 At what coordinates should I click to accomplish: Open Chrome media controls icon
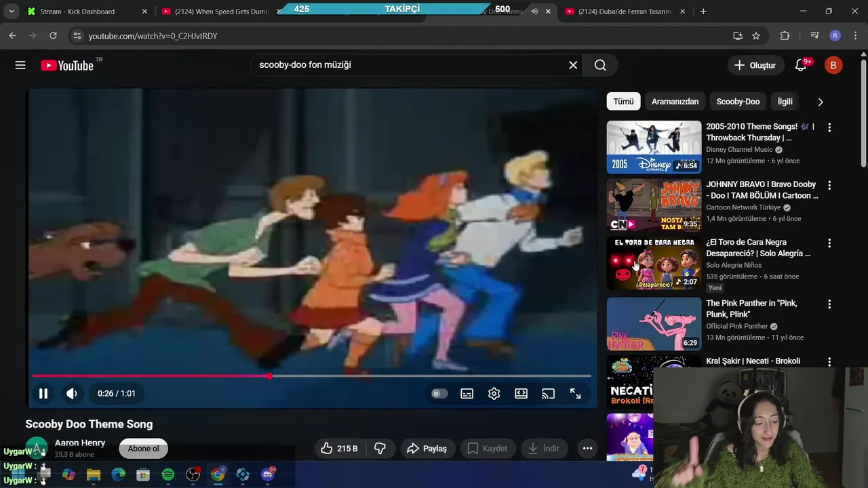(x=815, y=35)
